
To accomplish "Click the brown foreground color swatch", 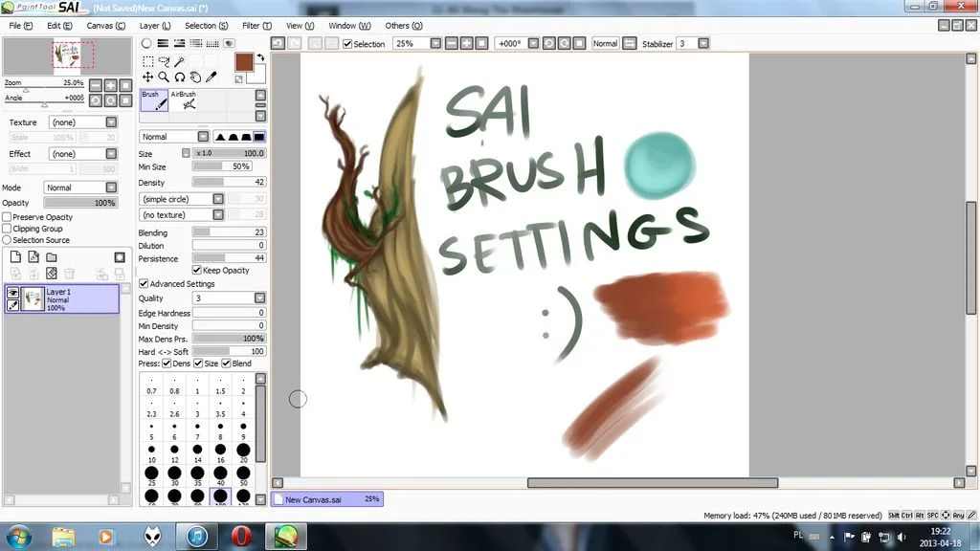I will pos(242,63).
